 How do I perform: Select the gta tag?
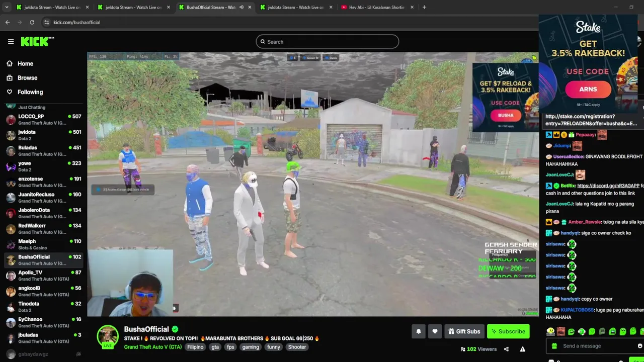[215, 347]
